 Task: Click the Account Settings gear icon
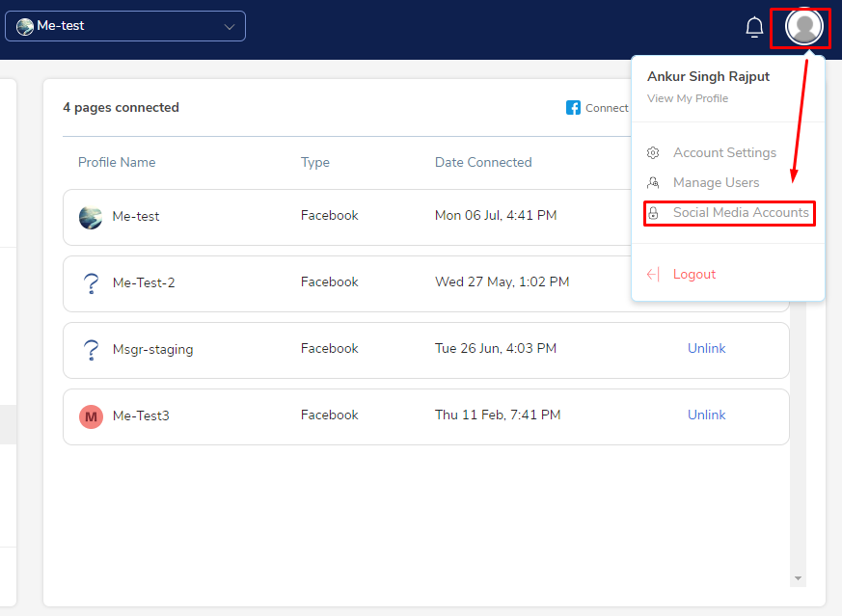point(653,153)
